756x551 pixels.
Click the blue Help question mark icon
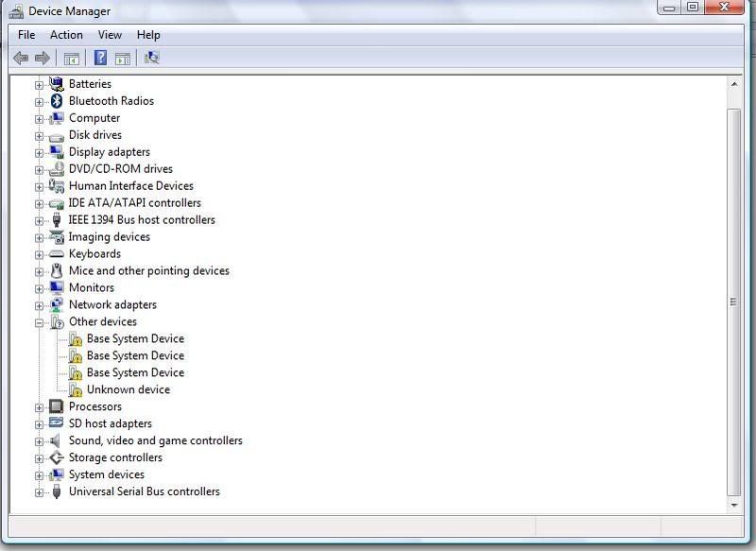click(x=100, y=58)
